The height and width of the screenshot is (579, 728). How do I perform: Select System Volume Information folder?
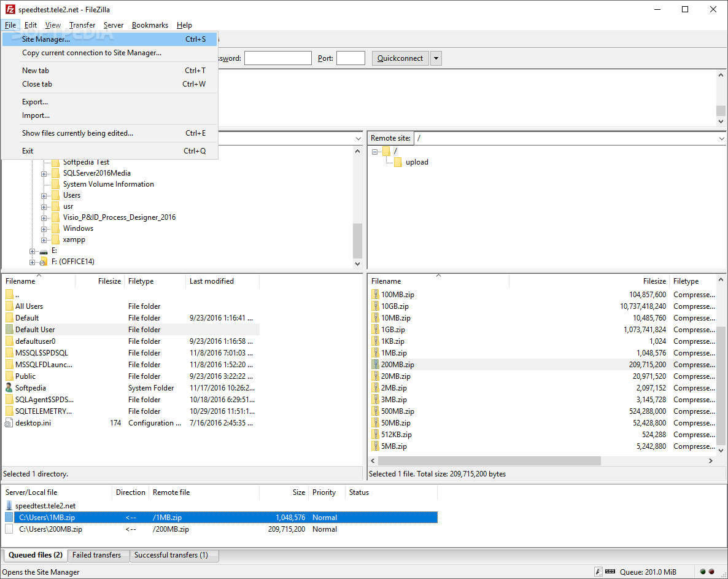tap(108, 184)
